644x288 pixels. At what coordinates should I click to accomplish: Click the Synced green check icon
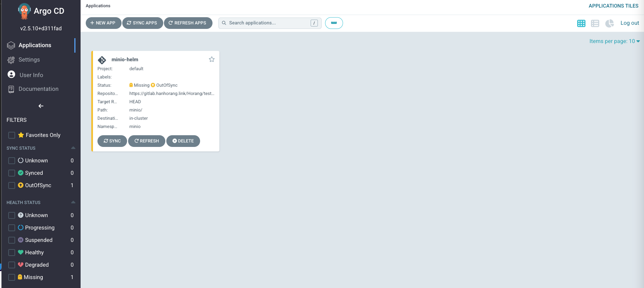point(21,173)
